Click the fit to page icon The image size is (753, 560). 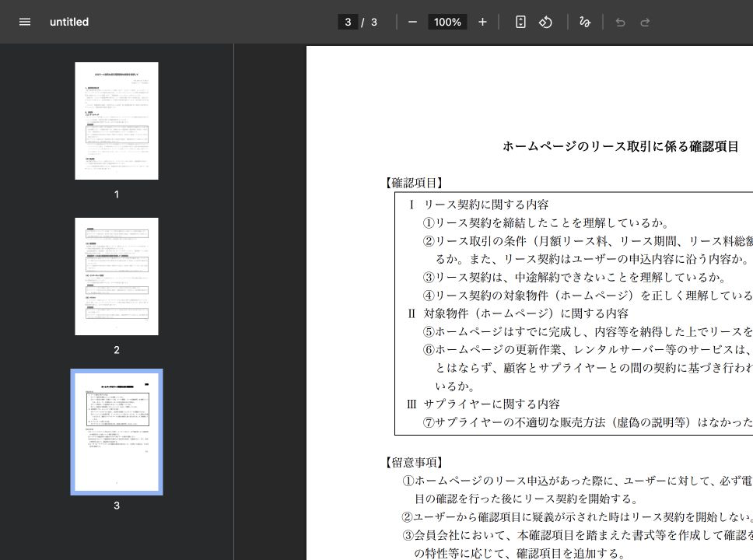click(x=520, y=22)
